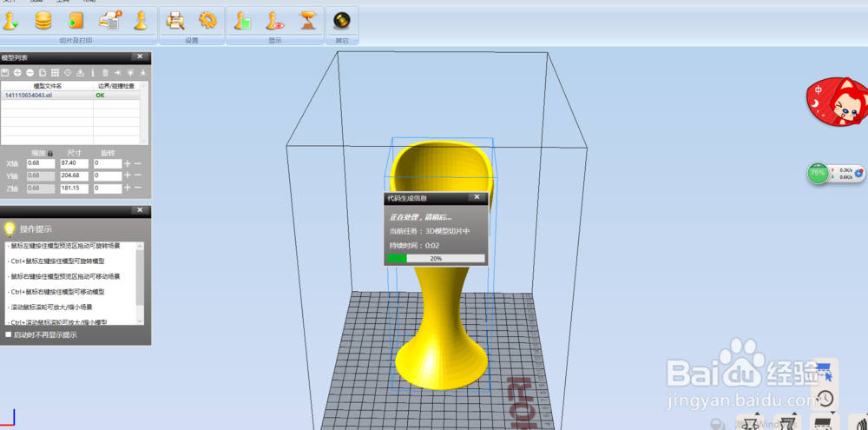The width and height of the screenshot is (868, 430).
Task: Open printer inspection icon with magnifier
Action: tap(175, 21)
